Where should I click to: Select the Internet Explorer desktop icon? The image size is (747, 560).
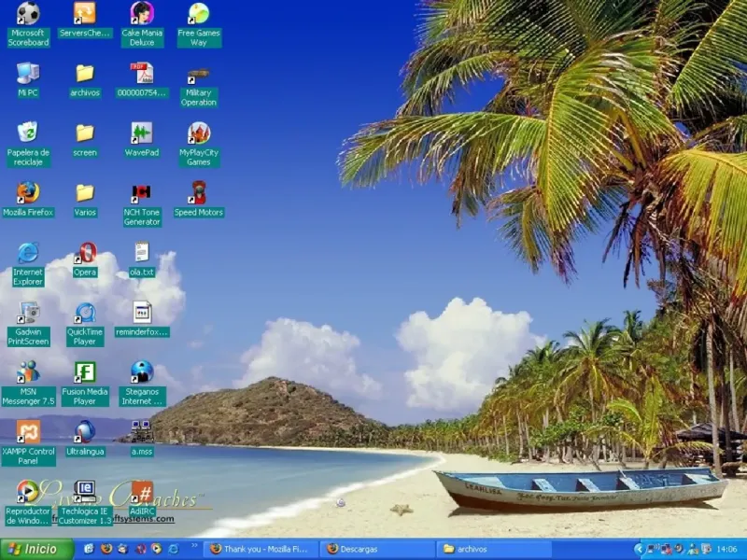tap(28, 264)
